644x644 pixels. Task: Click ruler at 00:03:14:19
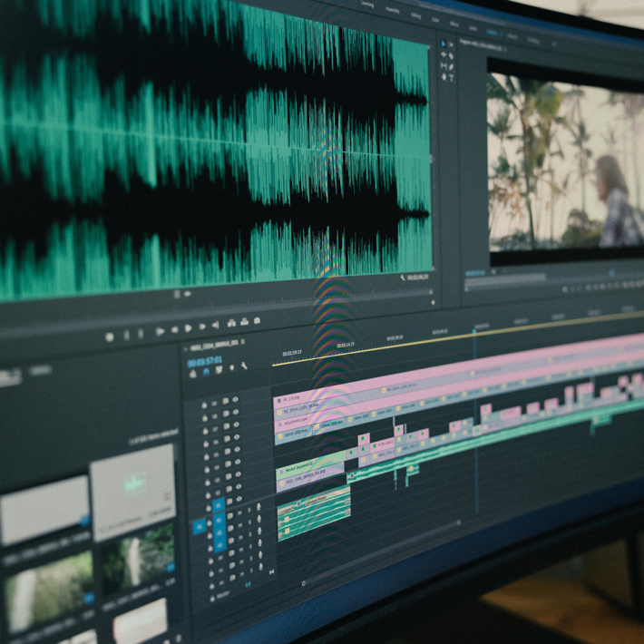coord(346,346)
